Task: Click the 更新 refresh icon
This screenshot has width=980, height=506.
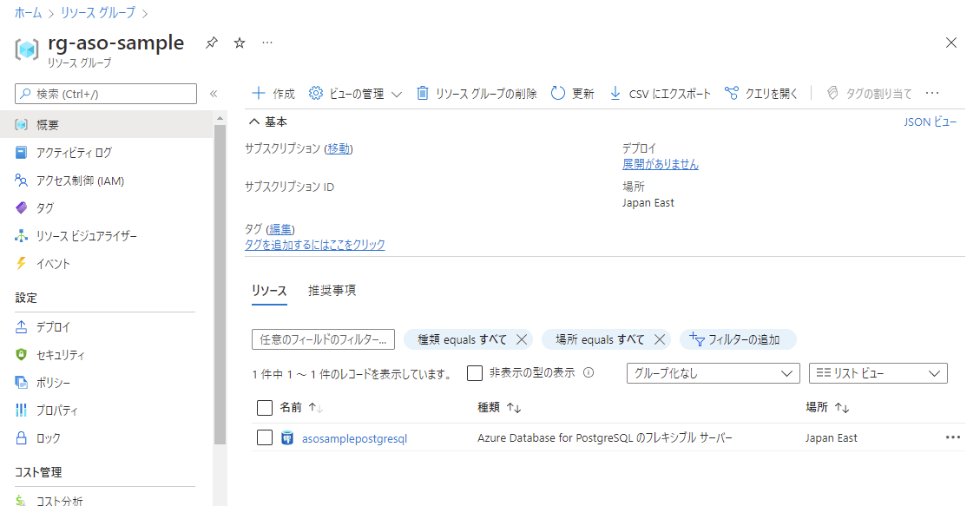Action: point(557,93)
